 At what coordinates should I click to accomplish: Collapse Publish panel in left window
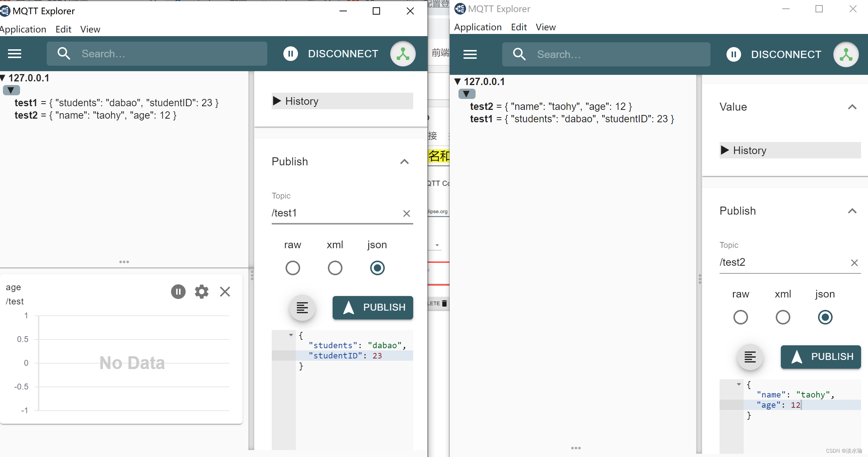(x=404, y=162)
